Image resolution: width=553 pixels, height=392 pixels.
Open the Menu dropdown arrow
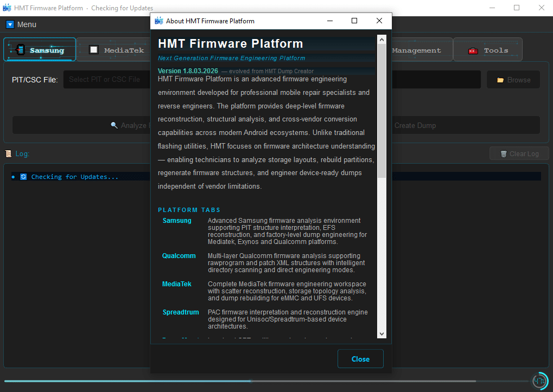point(10,24)
